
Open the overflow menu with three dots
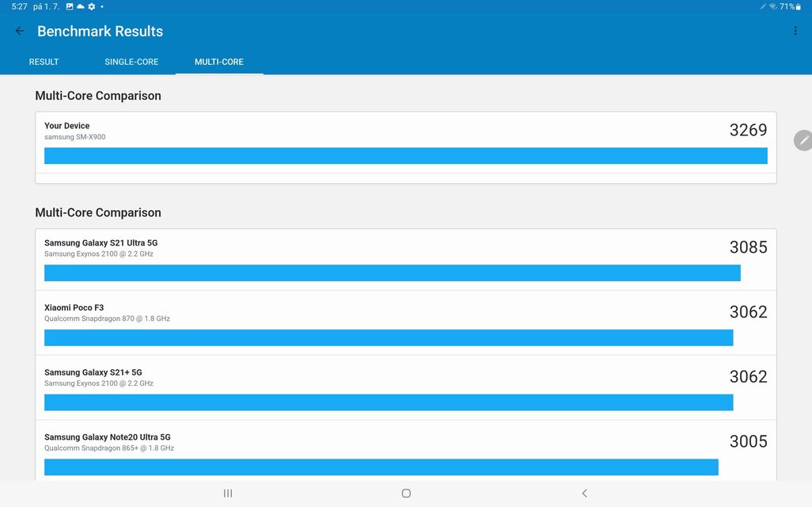click(795, 30)
